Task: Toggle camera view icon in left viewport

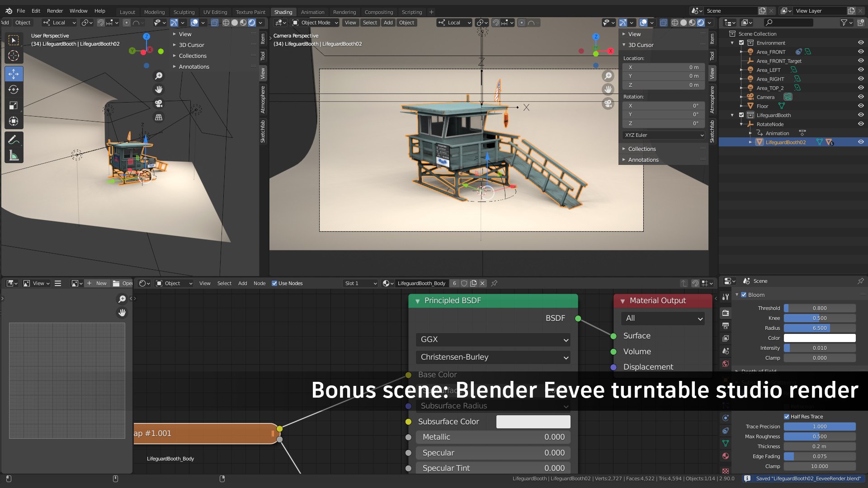Action: 159,103
